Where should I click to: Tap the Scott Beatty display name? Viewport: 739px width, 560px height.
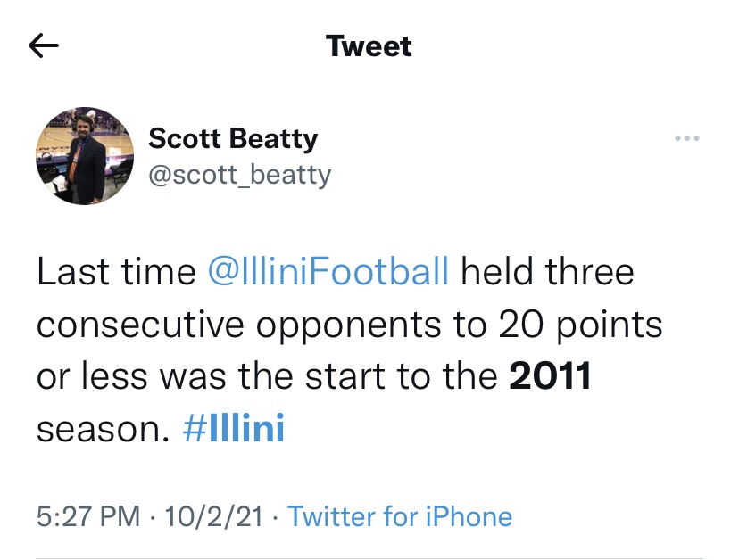click(233, 139)
